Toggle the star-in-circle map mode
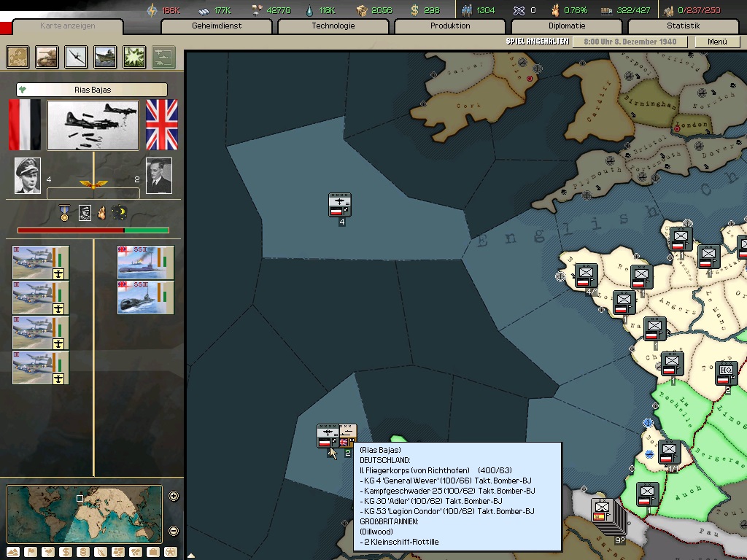This screenshot has height=560, width=747. pyautogui.click(x=170, y=552)
